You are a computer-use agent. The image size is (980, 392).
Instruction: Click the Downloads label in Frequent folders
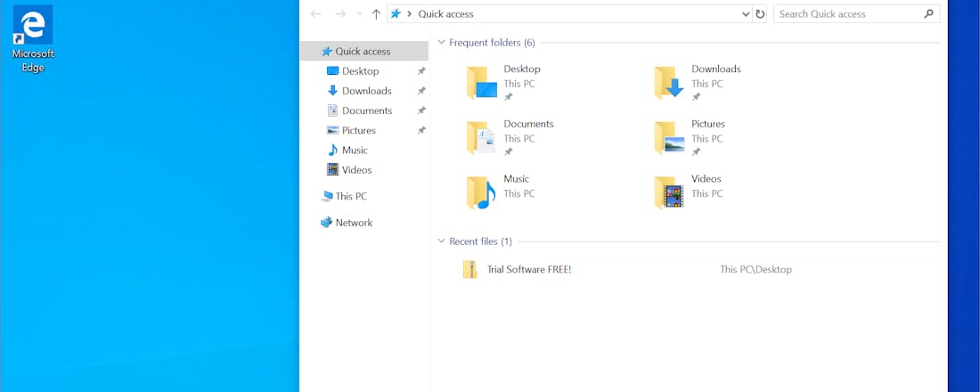click(x=716, y=69)
